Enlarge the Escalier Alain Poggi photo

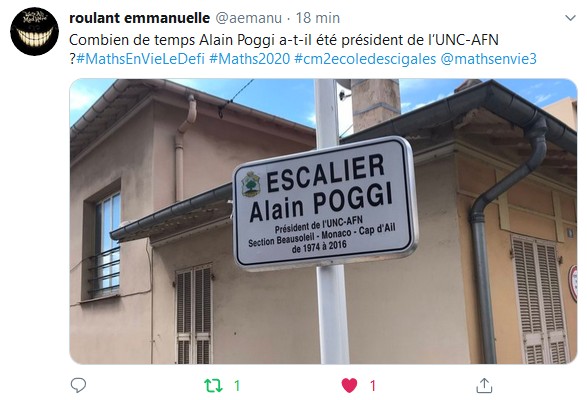coord(323,221)
